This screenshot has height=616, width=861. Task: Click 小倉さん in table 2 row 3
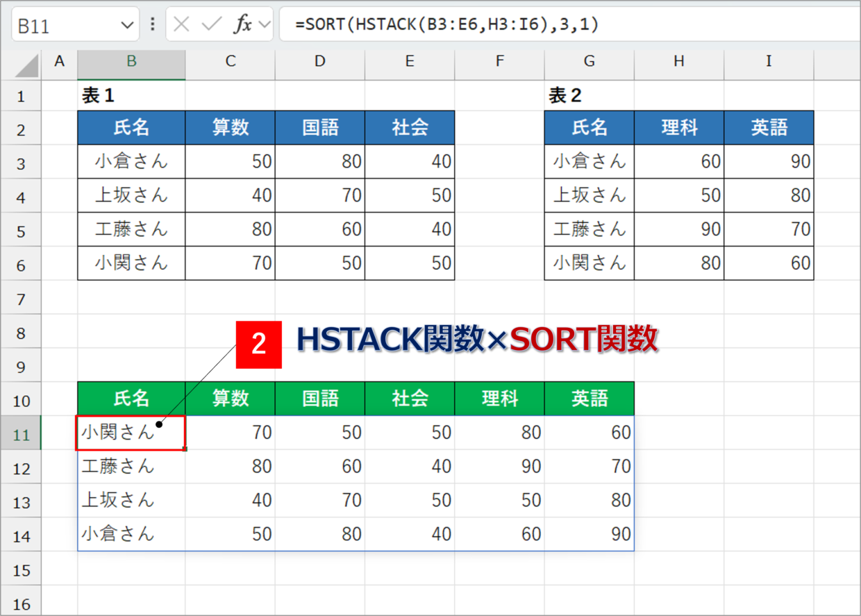[589, 162]
